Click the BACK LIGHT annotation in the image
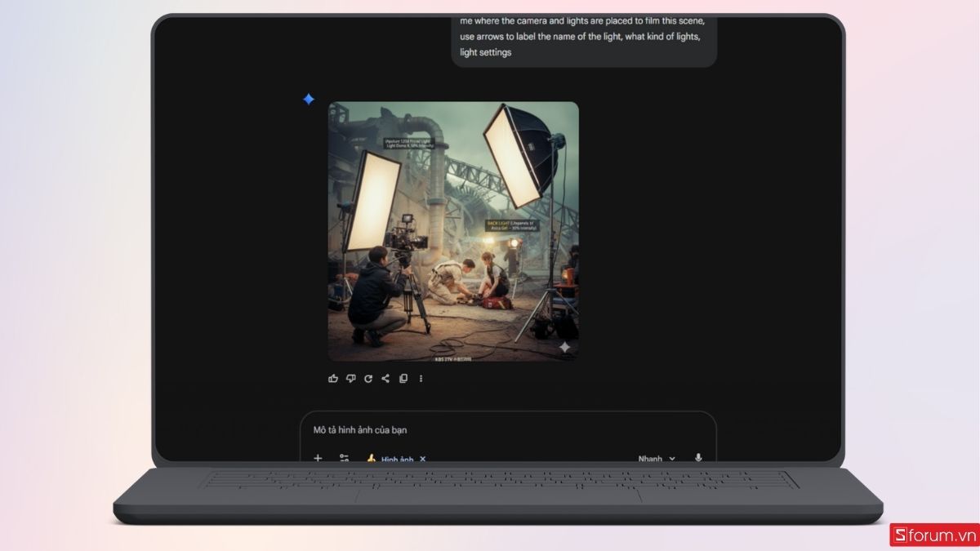The width and height of the screenshot is (980, 551). point(511,224)
